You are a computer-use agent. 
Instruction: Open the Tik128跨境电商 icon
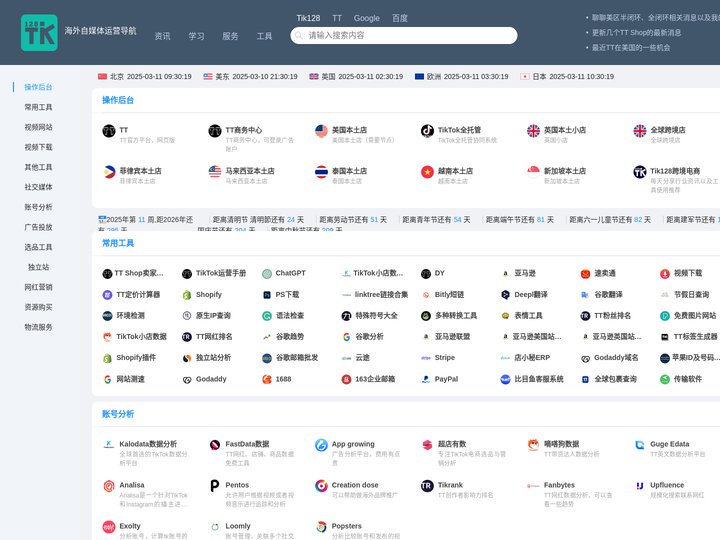(x=640, y=172)
